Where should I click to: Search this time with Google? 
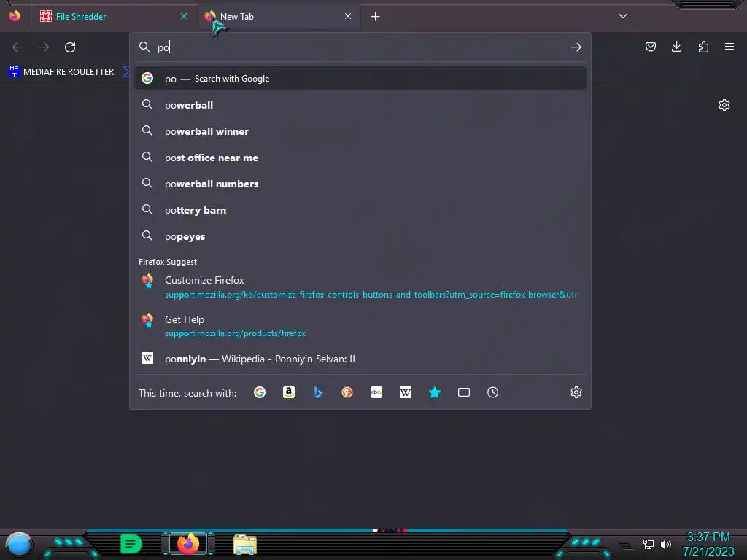tap(260, 392)
